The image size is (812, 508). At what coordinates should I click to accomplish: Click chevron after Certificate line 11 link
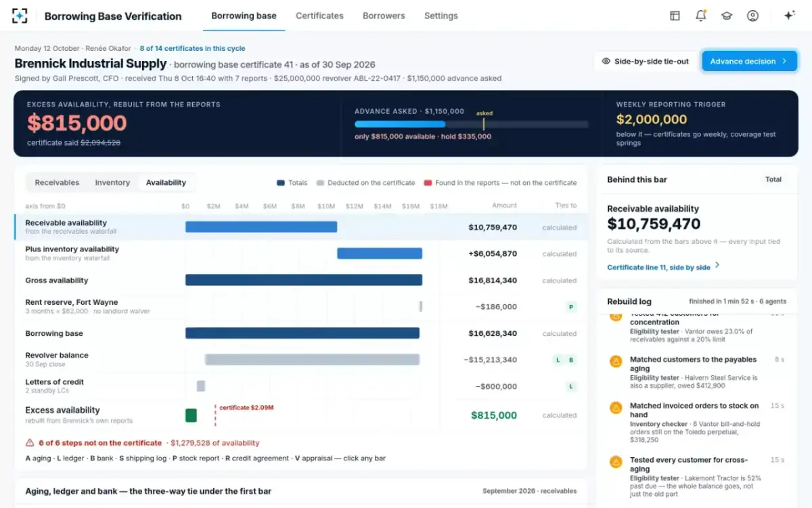[717, 266]
